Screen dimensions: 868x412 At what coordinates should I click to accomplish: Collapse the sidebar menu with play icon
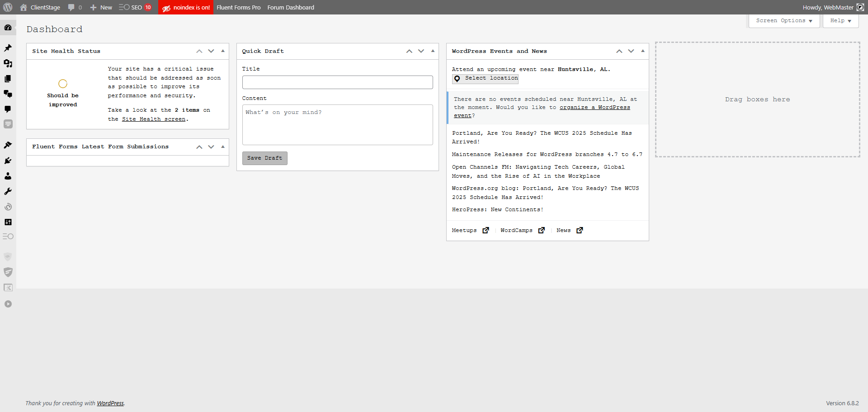pyautogui.click(x=8, y=304)
